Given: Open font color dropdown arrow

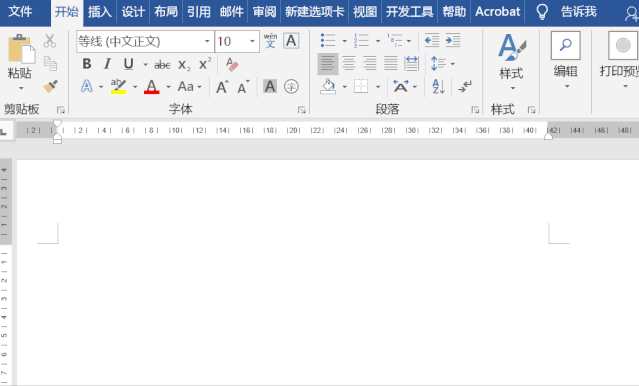Looking at the screenshot, I should point(168,87).
